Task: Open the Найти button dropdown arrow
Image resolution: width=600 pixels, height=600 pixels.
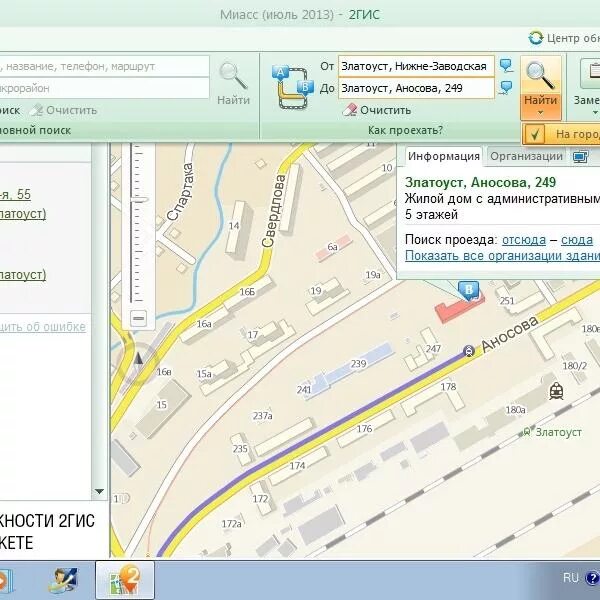Action: click(540, 112)
